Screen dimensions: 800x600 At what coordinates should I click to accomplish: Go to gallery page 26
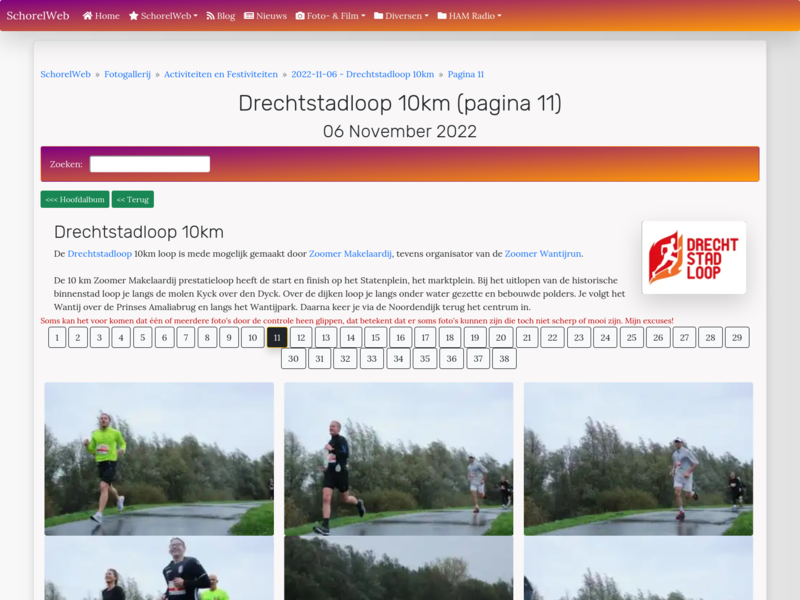click(658, 337)
